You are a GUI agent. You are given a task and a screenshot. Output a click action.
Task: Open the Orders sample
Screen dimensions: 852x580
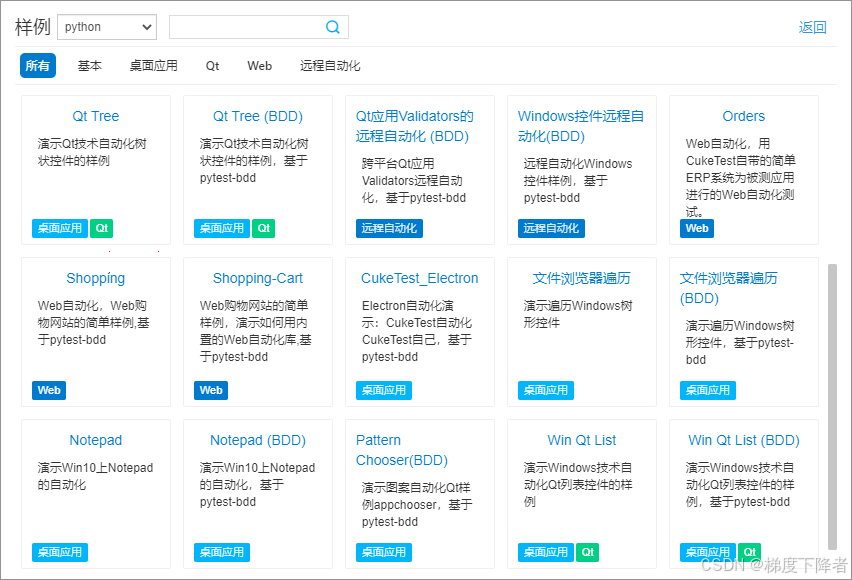pyautogui.click(x=743, y=116)
